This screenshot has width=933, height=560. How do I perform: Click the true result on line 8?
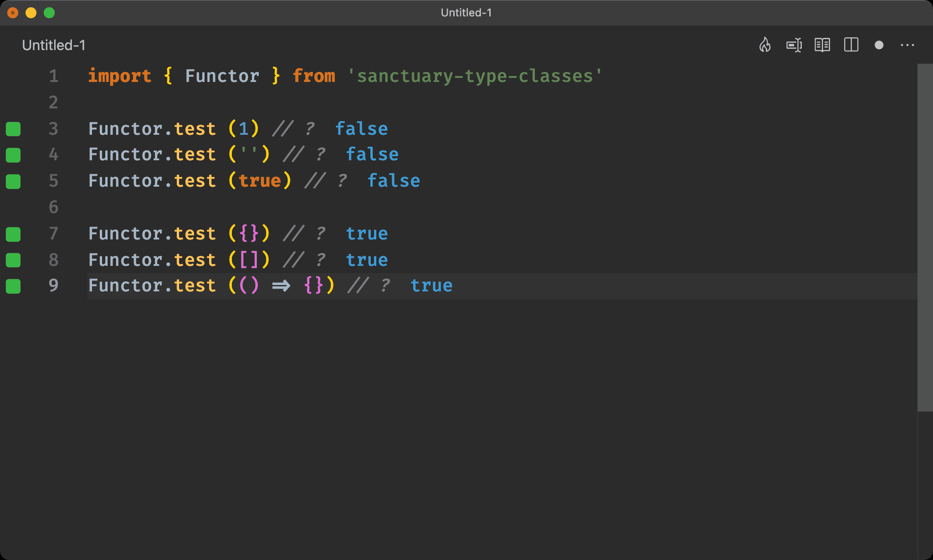coord(367,260)
